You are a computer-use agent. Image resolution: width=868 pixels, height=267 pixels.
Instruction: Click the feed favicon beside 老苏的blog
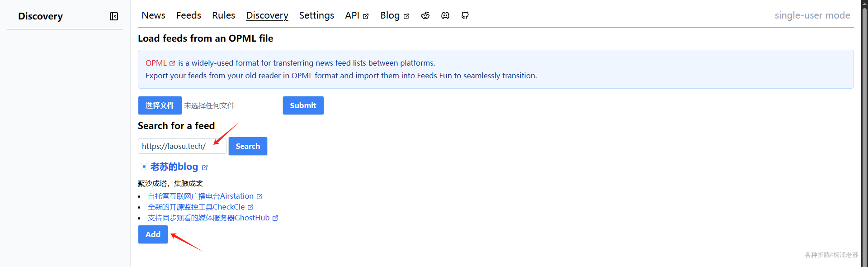point(144,167)
